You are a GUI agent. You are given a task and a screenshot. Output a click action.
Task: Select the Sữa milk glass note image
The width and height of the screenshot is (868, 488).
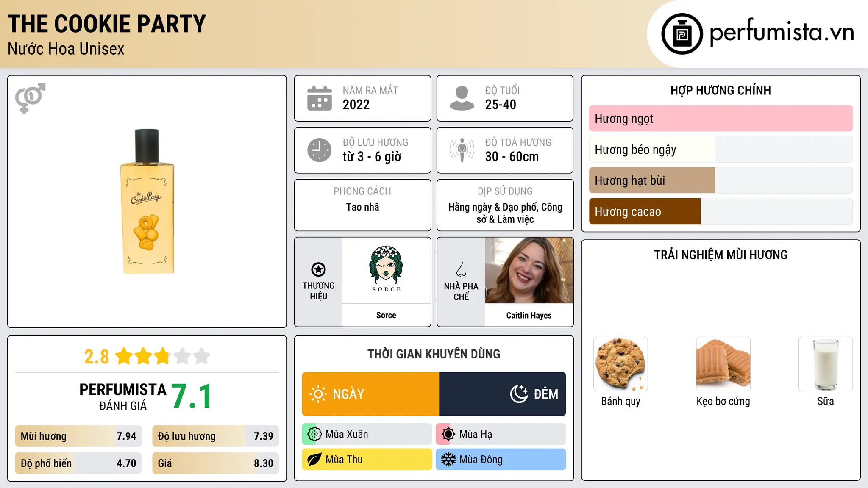click(x=826, y=364)
